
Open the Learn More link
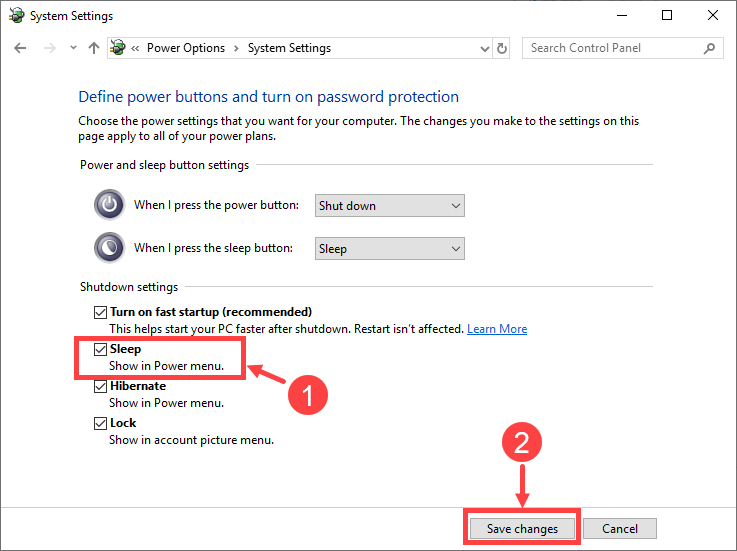click(x=497, y=329)
